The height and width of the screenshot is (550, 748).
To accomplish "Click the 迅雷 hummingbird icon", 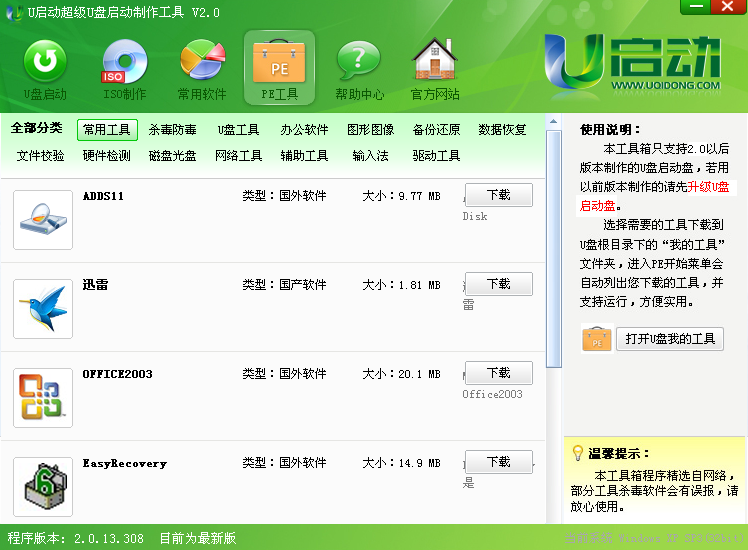I will click(x=43, y=309).
